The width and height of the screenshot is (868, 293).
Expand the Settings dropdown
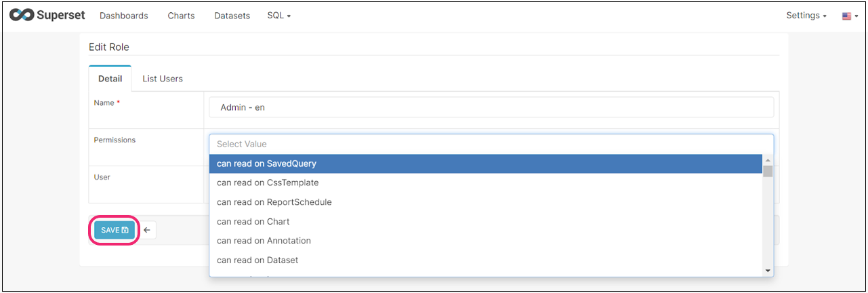tap(806, 16)
